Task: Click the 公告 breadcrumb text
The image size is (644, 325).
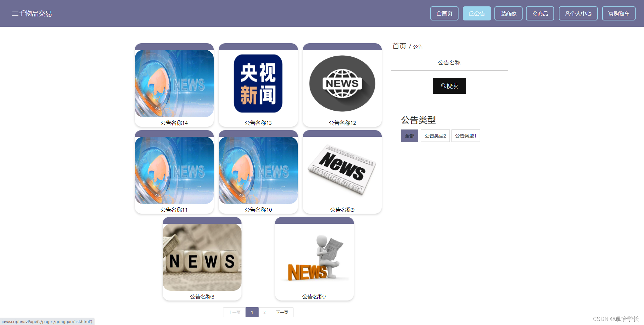Action: click(418, 47)
